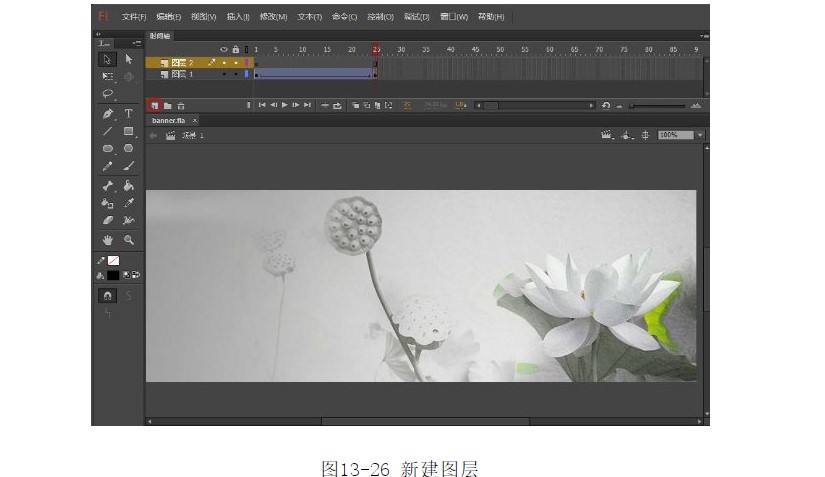Screen dimensions: 825x477
Task: Open the 修改(M) menu
Action: coord(273,17)
